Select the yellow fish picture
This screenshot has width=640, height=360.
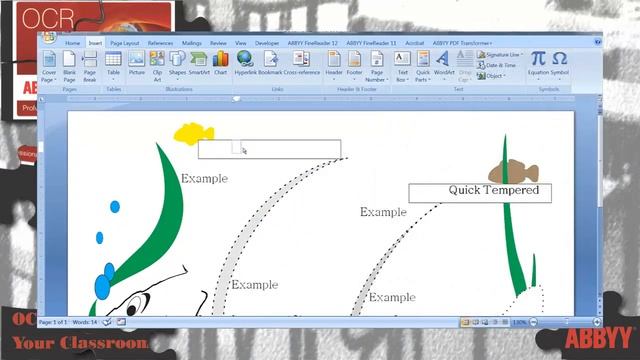(194, 133)
